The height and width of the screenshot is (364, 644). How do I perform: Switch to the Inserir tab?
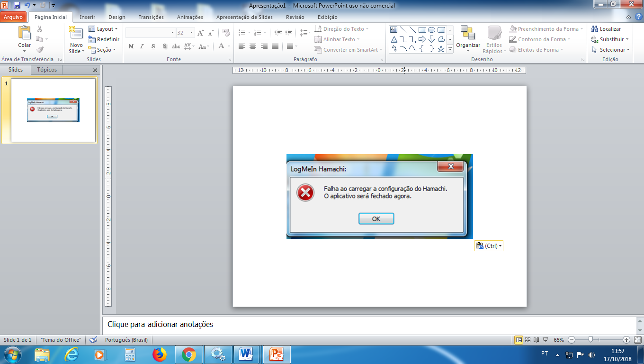coord(88,17)
